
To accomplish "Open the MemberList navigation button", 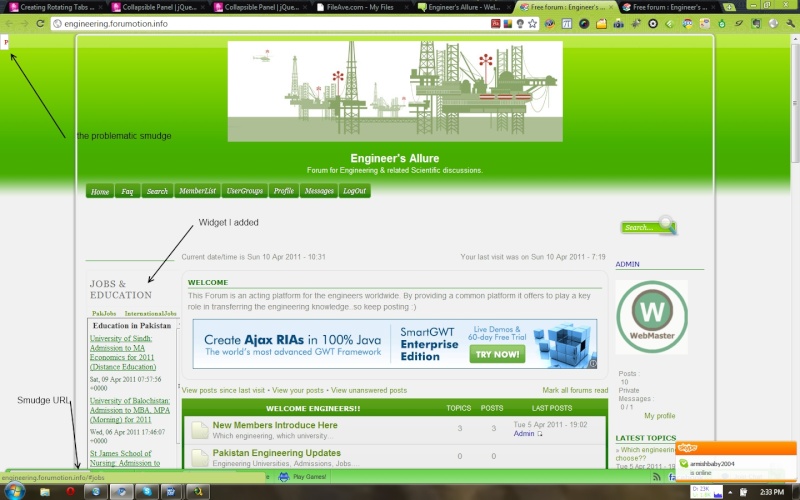I will (197, 191).
